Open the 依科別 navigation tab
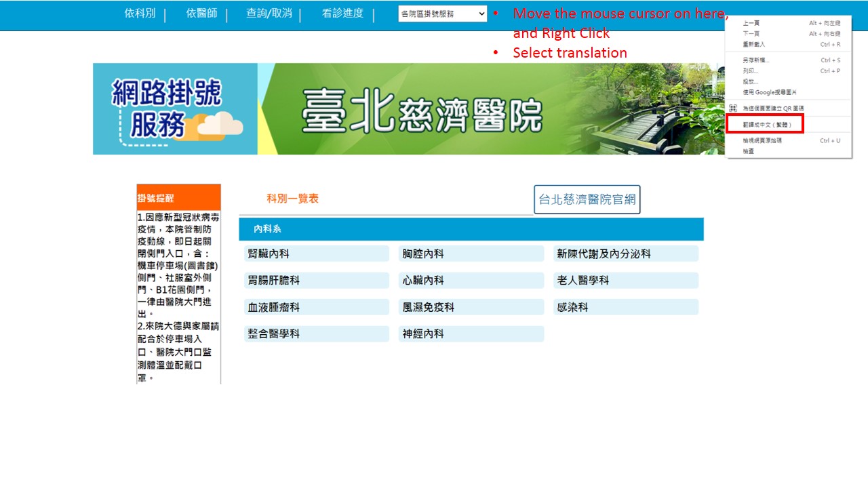 140,13
